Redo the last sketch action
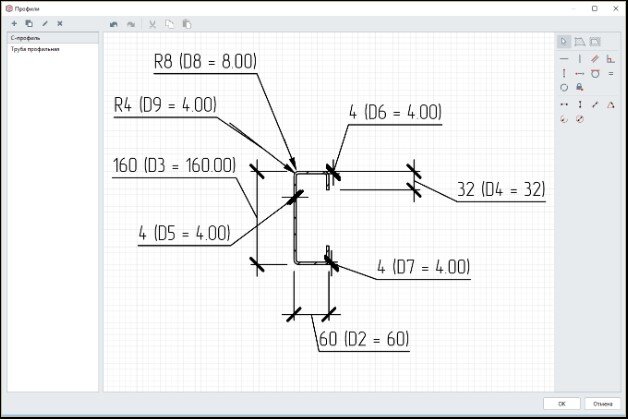The image size is (628, 419). 131,24
